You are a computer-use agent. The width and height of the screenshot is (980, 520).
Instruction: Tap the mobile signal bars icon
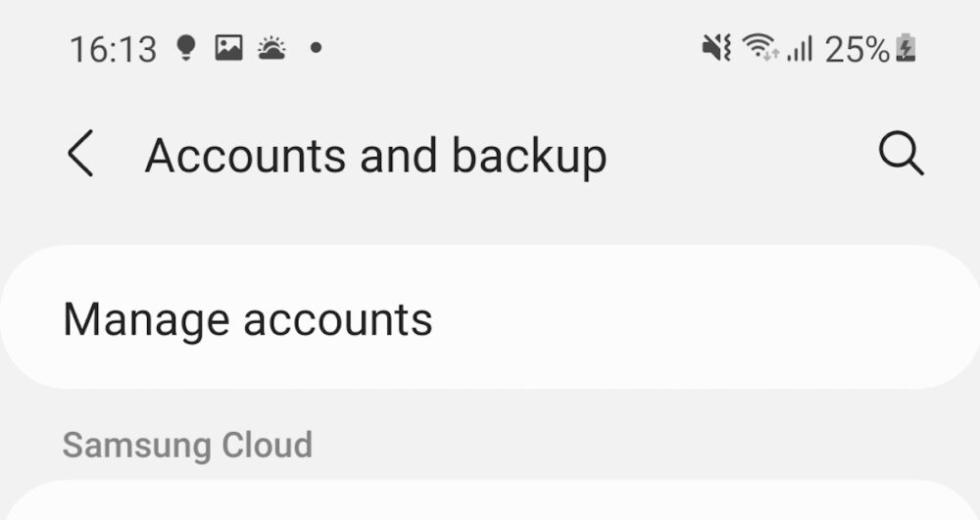800,48
